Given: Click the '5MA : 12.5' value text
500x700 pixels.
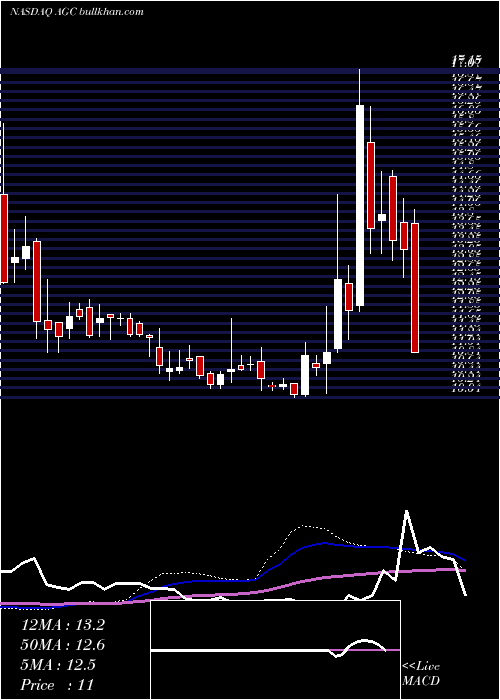Looking at the screenshot, I should coord(58,665).
